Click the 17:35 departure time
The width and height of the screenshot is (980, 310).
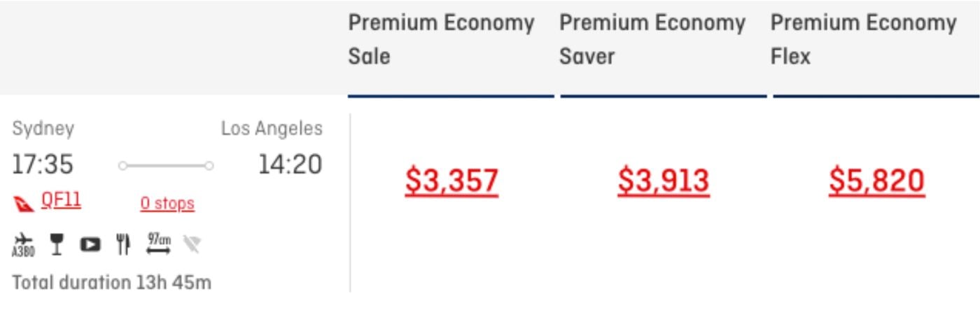(43, 165)
